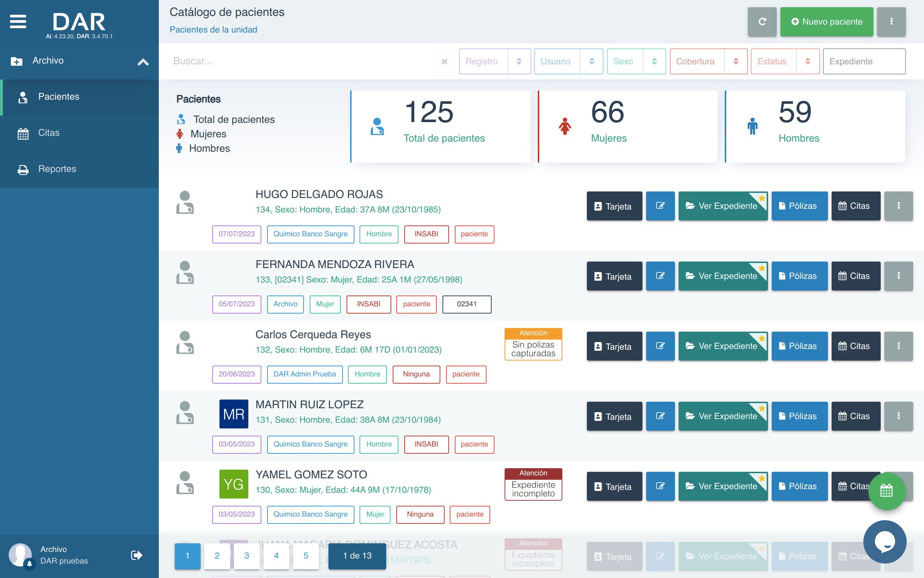Open more options for Hugo Delgado Rojas
This screenshot has width=924, height=578.
tap(898, 206)
